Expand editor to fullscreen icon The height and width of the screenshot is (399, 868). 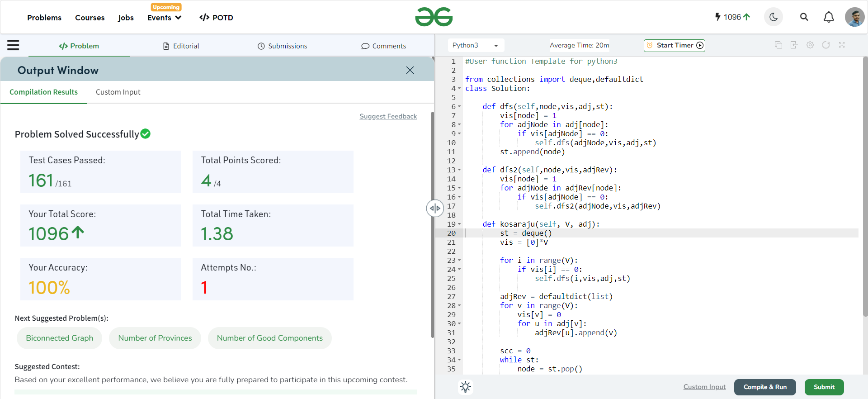point(842,45)
